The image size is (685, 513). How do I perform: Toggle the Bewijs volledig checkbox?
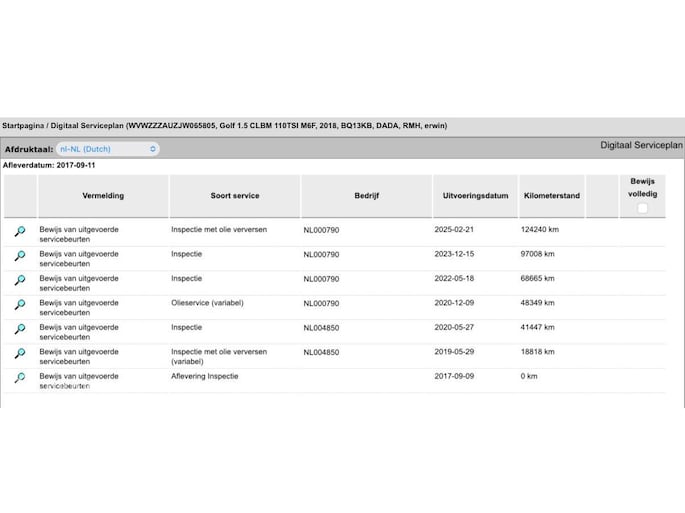tap(642, 208)
